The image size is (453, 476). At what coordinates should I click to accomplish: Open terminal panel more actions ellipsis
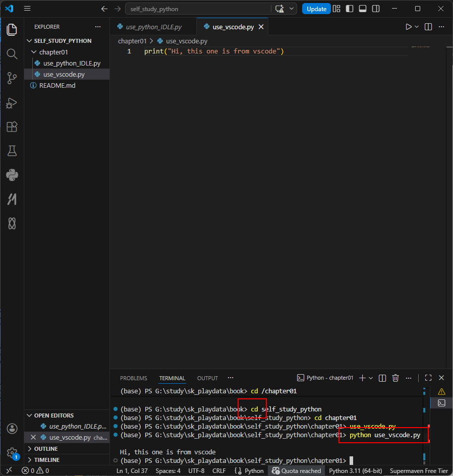point(409,378)
